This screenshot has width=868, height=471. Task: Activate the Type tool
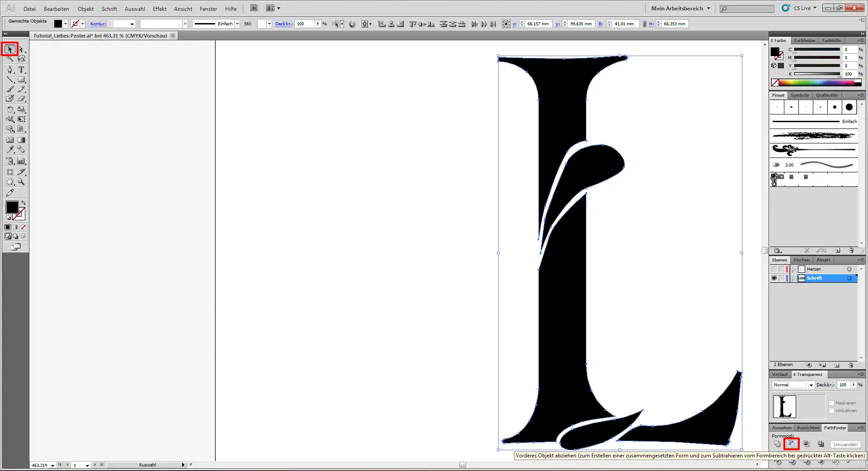click(x=21, y=70)
